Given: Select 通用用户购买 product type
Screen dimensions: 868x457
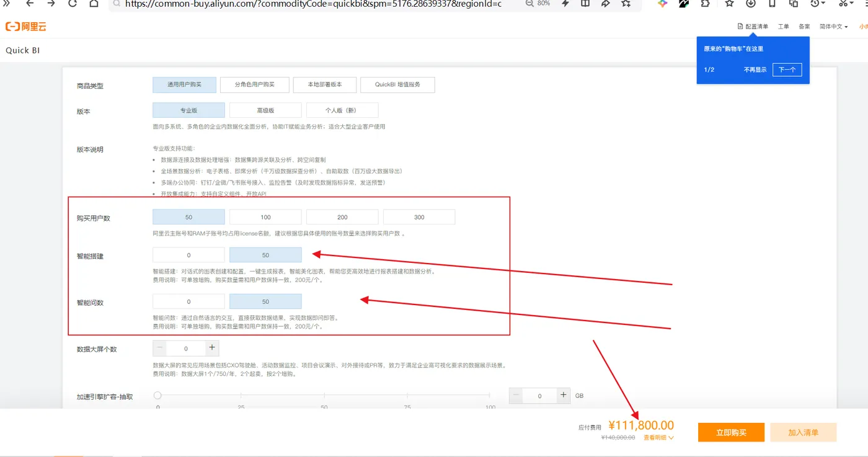Looking at the screenshot, I should point(185,84).
